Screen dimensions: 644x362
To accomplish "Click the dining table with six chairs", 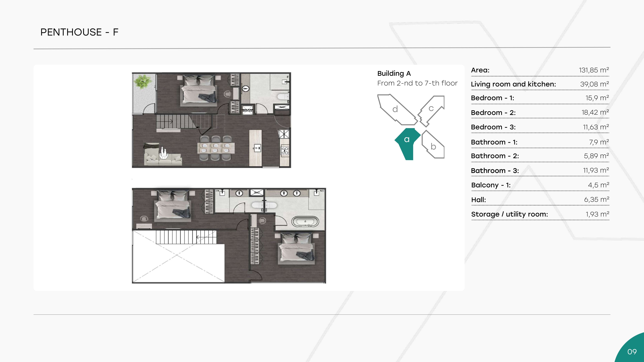I will [x=216, y=148].
